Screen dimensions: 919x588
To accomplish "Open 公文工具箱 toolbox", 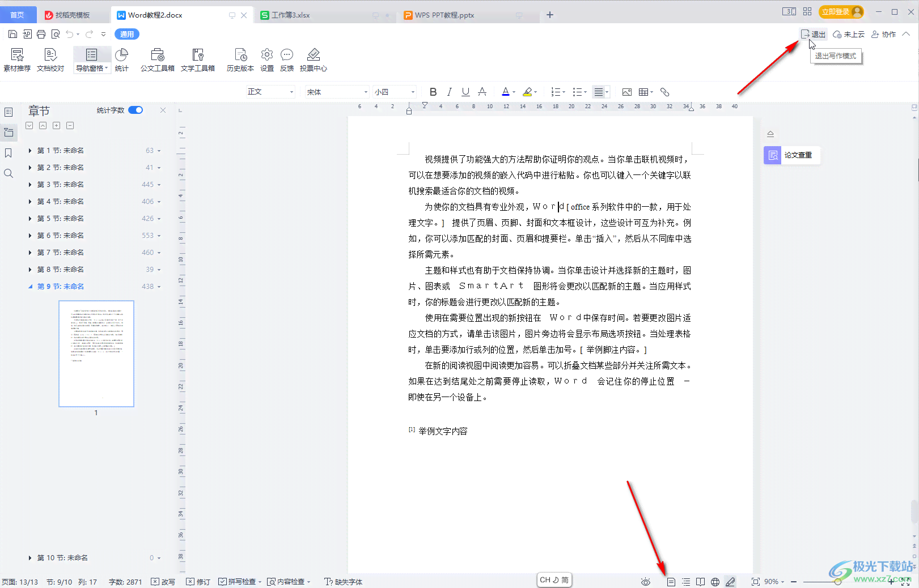I will (x=158, y=60).
